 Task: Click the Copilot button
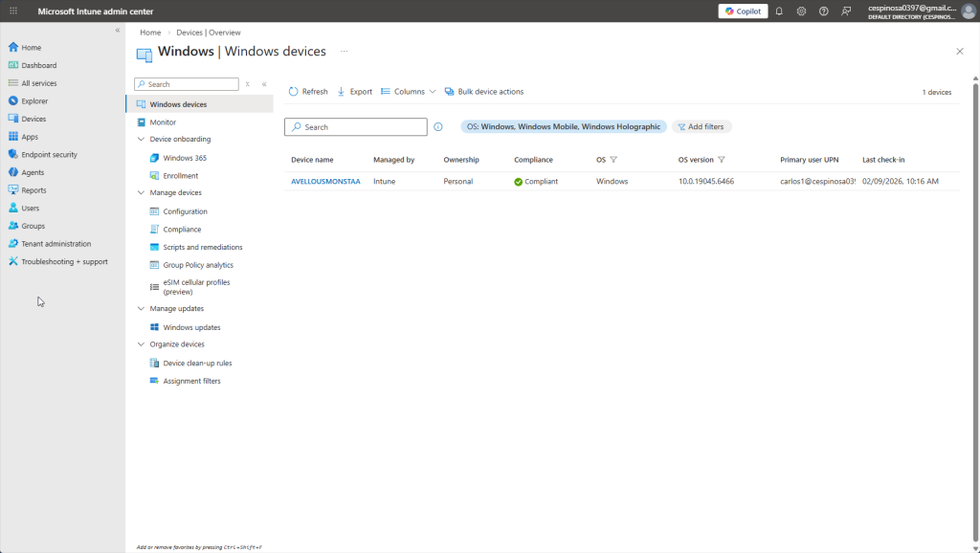point(743,11)
